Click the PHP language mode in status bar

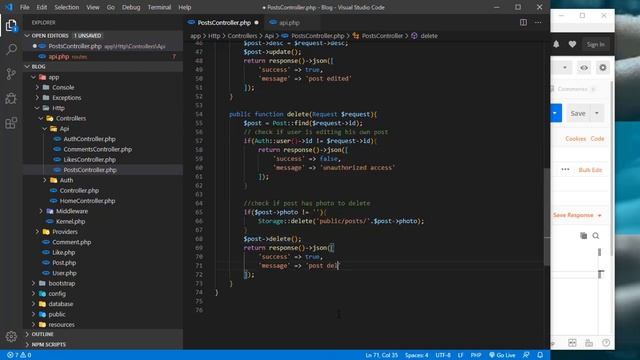(476, 355)
